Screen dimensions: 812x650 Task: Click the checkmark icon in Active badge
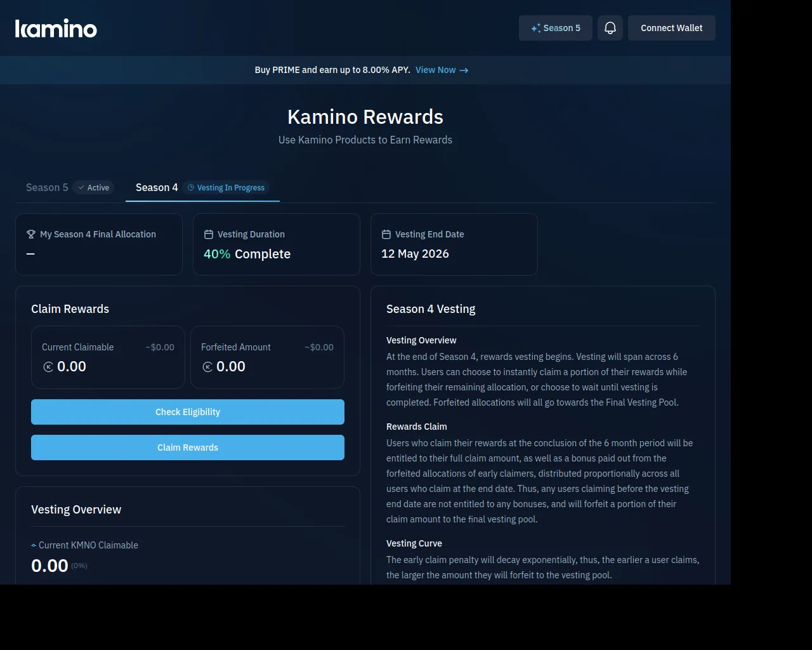point(81,188)
